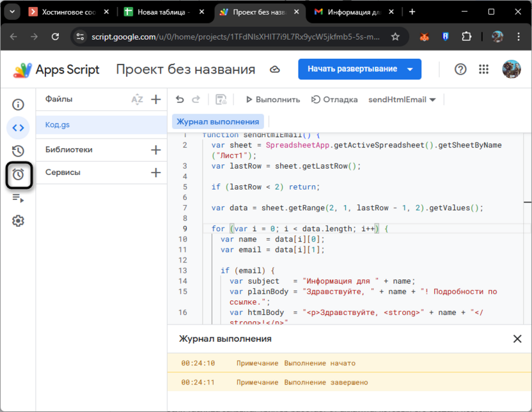The image size is (532, 412).
Task: Switch to the code Editor view
Action: (18, 128)
